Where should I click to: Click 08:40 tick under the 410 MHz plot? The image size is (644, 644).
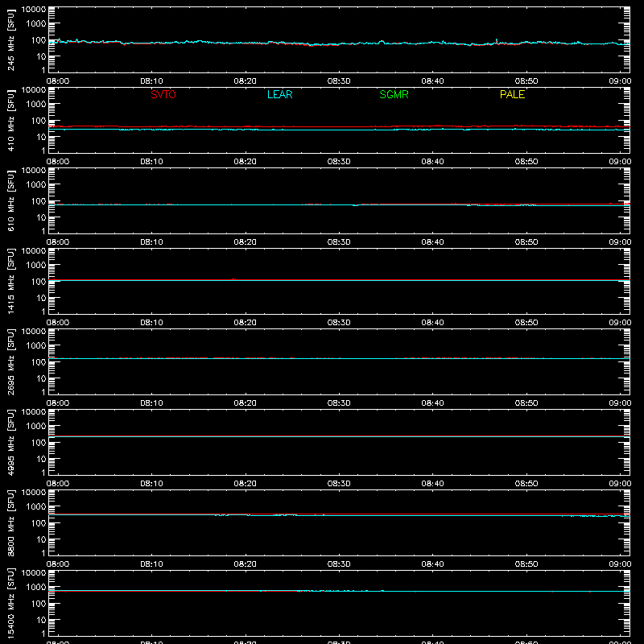point(432,162)
